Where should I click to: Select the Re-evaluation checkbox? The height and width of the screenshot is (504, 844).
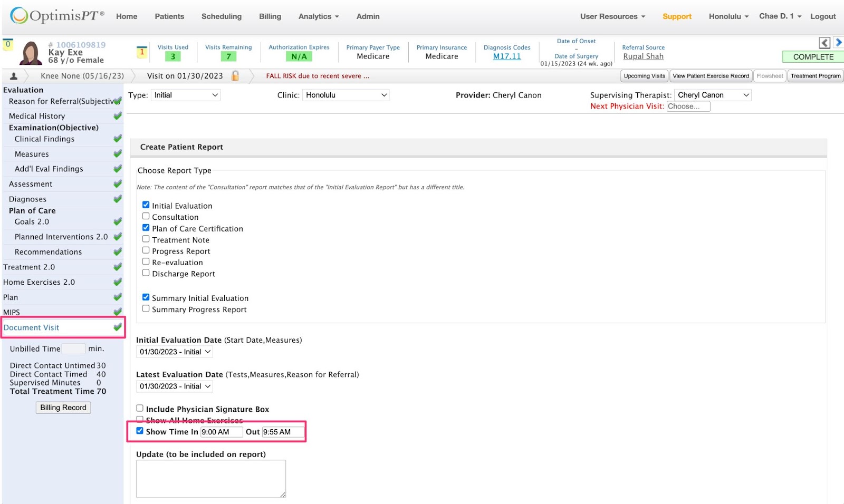click(146, 261)
